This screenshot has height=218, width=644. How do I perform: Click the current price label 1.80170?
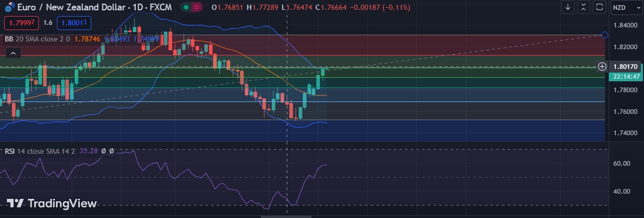coord(625,66)
